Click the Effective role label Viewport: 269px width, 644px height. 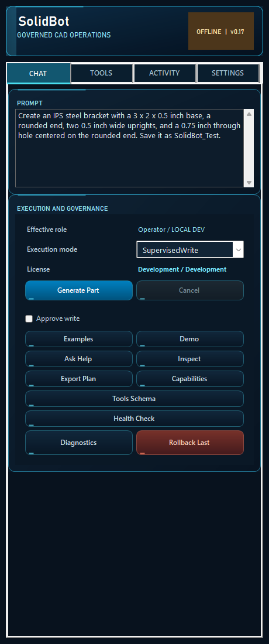[x=47, y=229]
